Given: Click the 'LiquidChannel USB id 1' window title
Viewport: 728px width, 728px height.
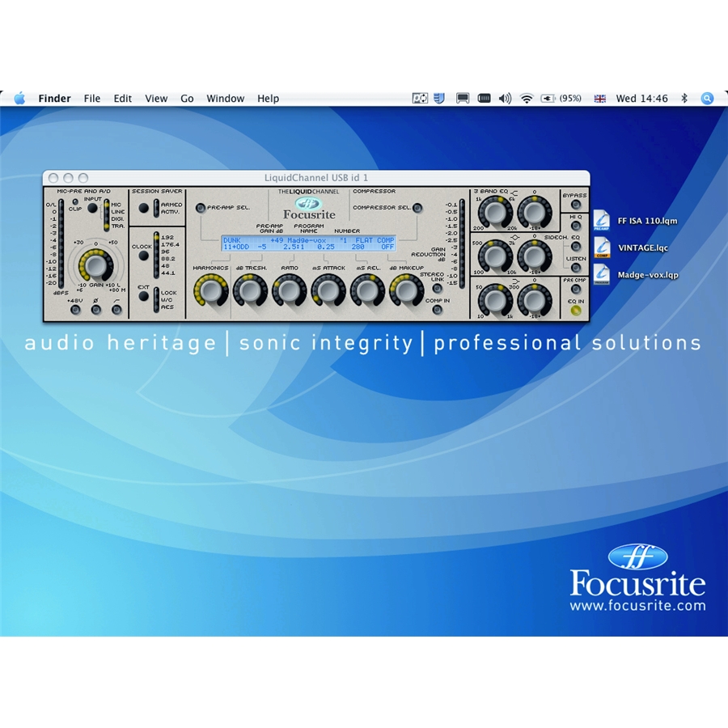Looking at the screenshot, I should coord(316,178).
